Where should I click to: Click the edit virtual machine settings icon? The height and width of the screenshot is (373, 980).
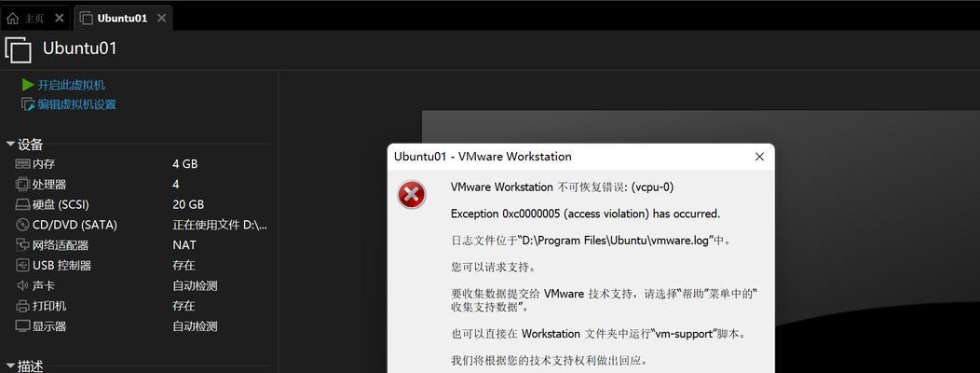tap(28, 104)
